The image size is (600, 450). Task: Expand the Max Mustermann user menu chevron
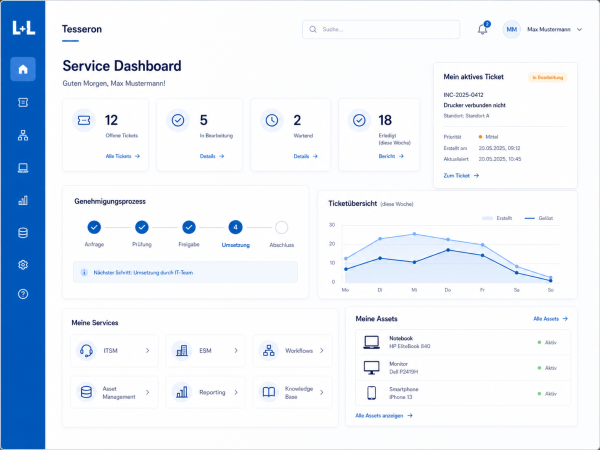coord(579,29)
